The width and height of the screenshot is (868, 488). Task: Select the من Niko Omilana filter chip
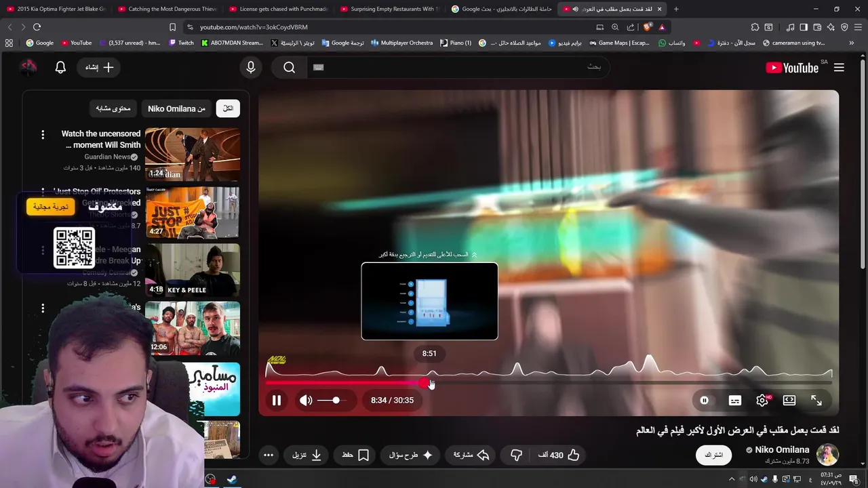point(176,108)
